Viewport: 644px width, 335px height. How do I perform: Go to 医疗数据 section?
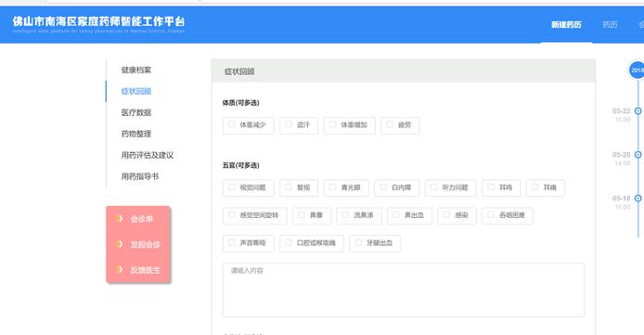pos(136,112)
